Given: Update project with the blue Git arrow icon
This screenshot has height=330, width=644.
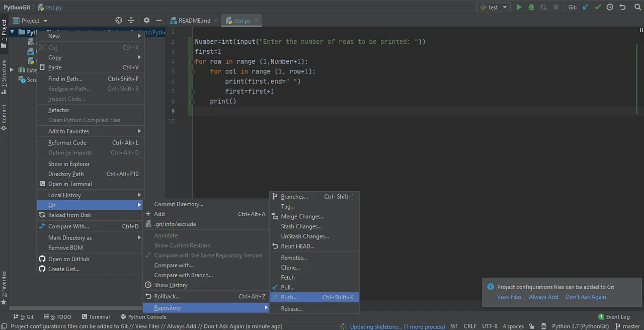Looking at the screenshot, I should pyautogui.click(x=585, y=7).
